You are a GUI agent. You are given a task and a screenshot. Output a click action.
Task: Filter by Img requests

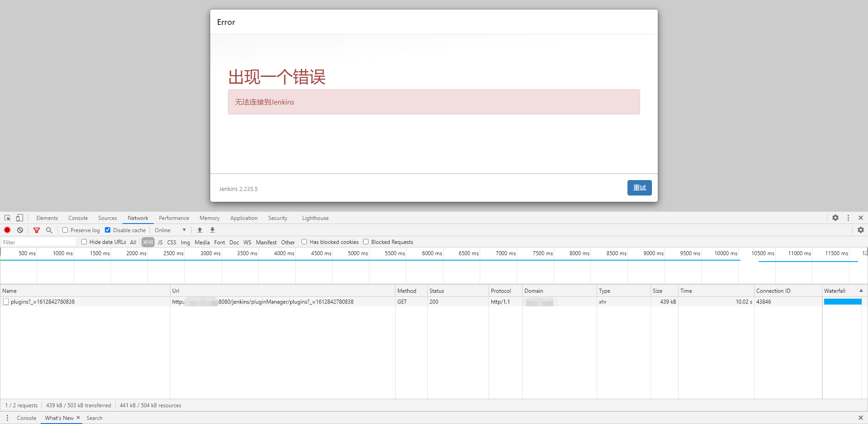tap(185, 242)
